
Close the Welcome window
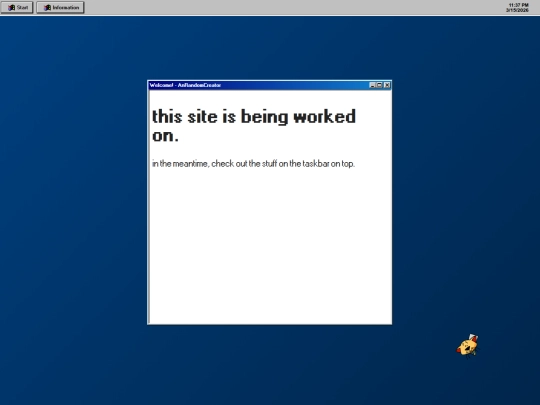pos(387,85)
